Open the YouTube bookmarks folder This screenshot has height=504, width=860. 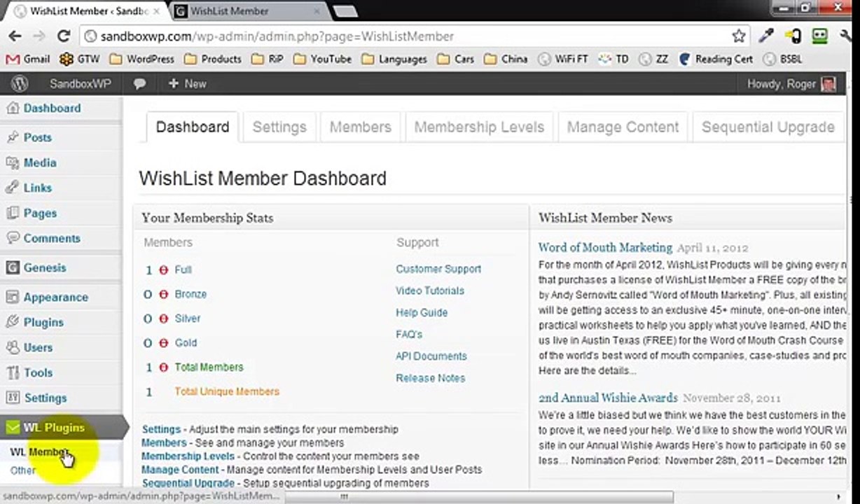tap(323, 59)
